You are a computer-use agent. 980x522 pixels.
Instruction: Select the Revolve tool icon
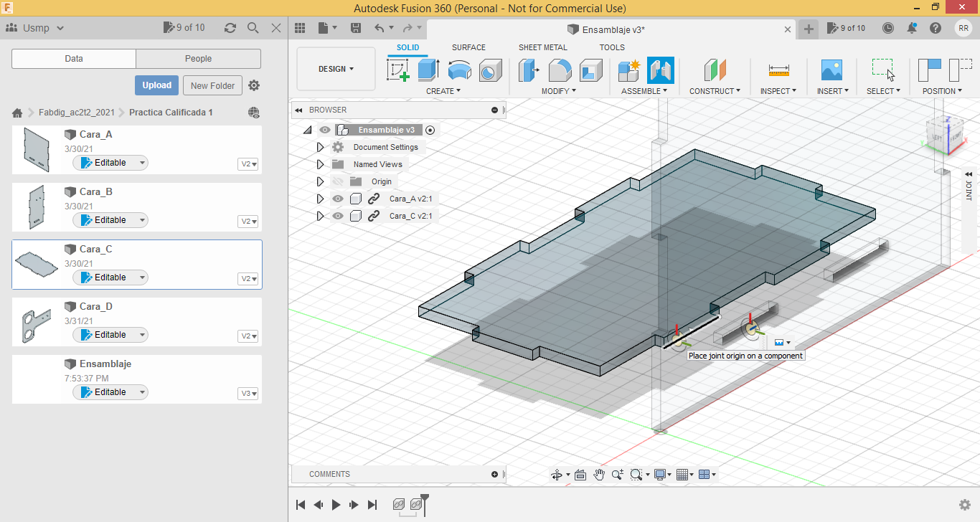click(x=459, y=70)
